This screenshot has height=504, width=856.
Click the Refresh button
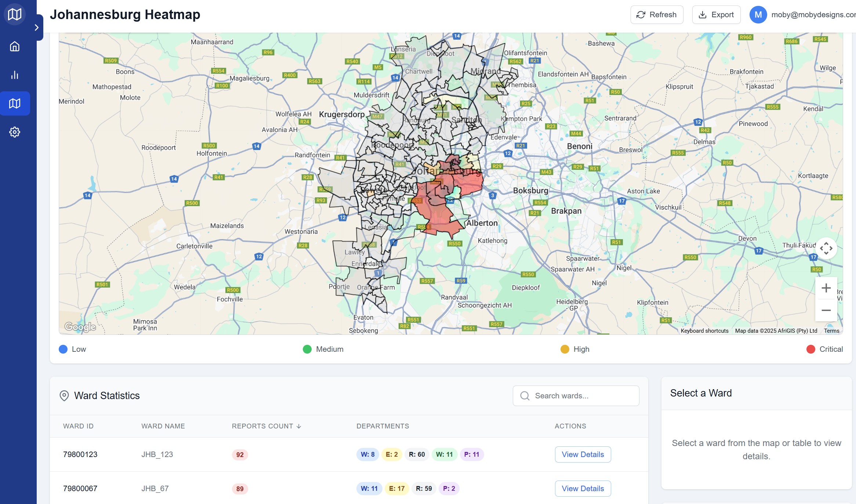pyautogui.click(x=656, y=15)
